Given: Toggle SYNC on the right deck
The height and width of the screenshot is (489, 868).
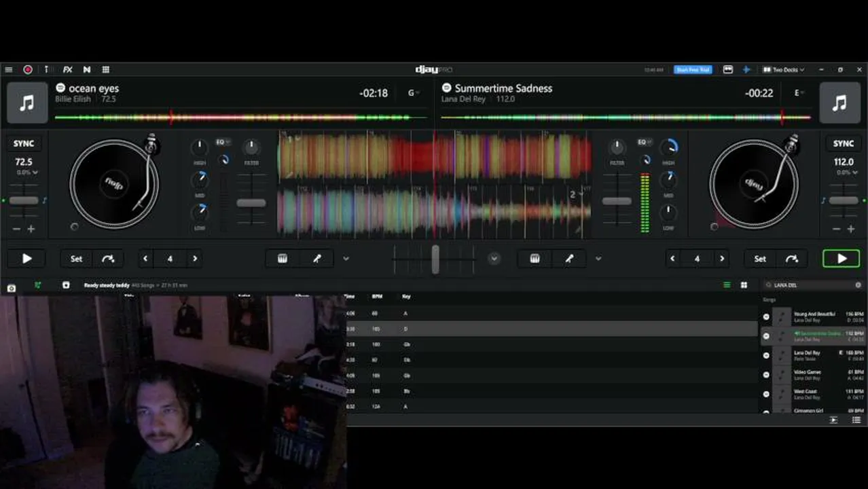Looking at the screenshot, I should pyautogui.click(x=844, y=143).
